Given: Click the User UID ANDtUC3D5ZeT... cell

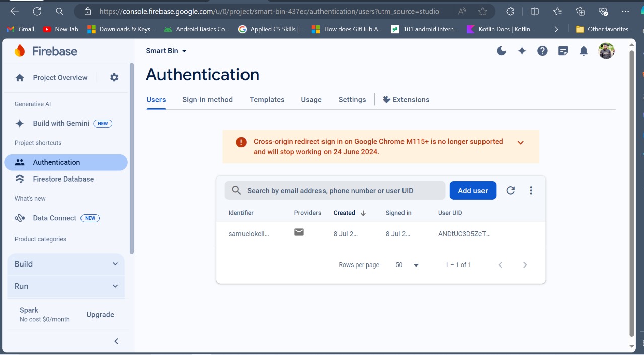Looking at the screenshot, I should click(464, 234).
